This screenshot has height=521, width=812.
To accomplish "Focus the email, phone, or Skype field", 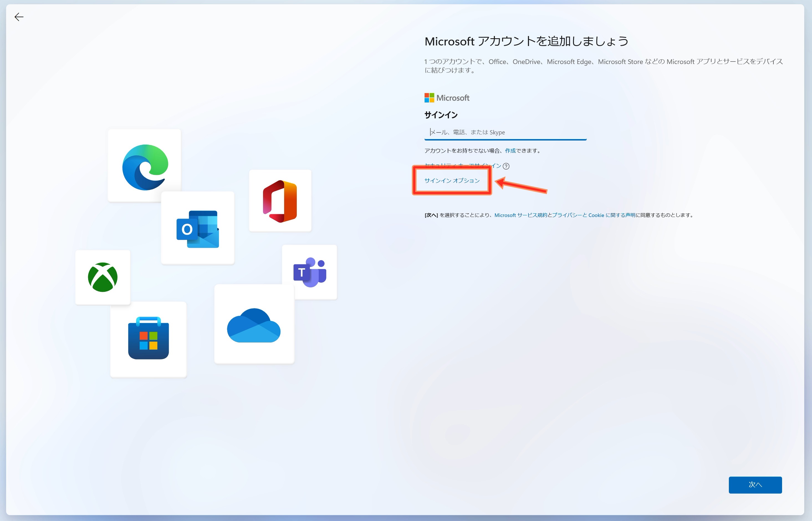I will (x=505, y=132).
